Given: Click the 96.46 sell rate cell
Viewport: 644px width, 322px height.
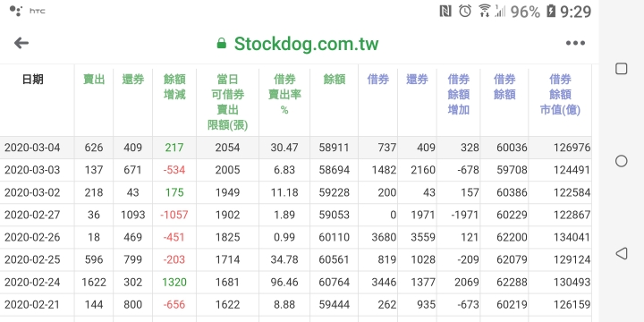Looking at the screenshot, I should click(x=284, y=282).
